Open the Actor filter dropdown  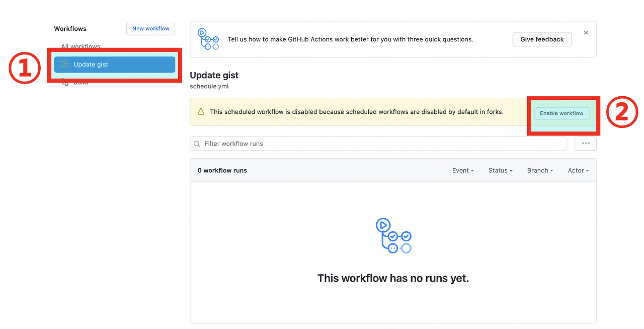578,171
